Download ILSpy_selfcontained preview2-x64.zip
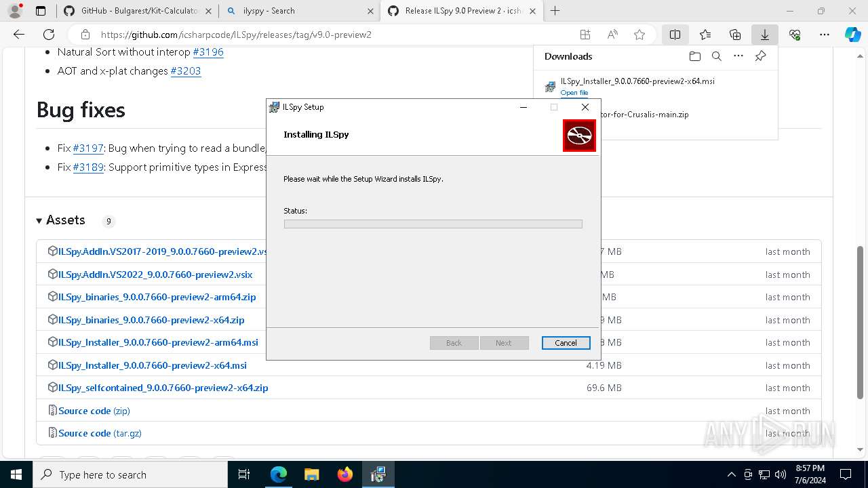This screenshot has height=488, width=868. point(163,388)
